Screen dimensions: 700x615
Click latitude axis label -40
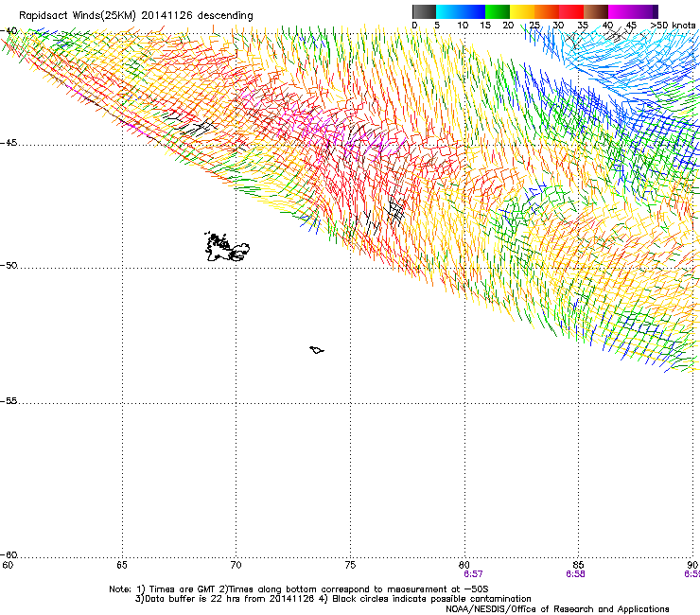pos(9,31)
